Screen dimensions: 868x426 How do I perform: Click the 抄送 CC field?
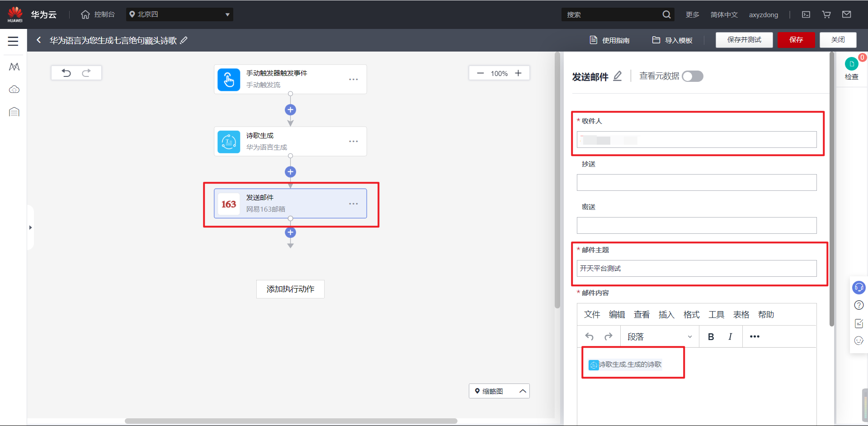[x=697, y=183]
